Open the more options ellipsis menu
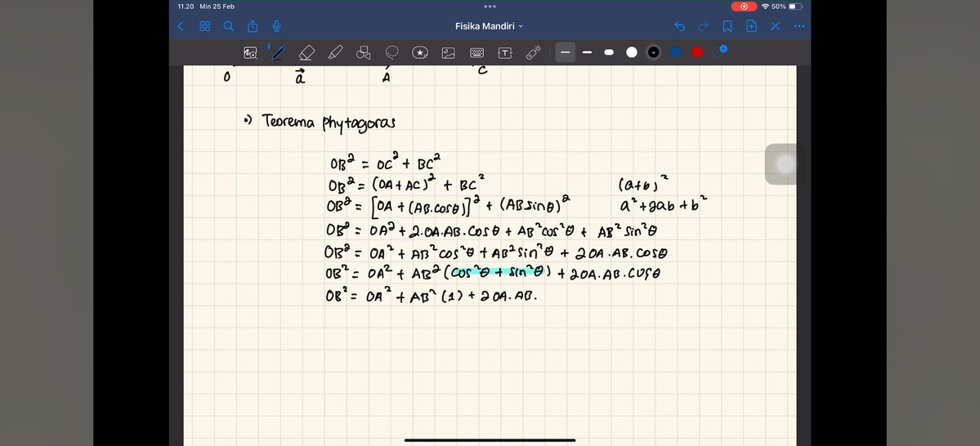The width and height of the screenshot is (980, 446). click(799, 26)
